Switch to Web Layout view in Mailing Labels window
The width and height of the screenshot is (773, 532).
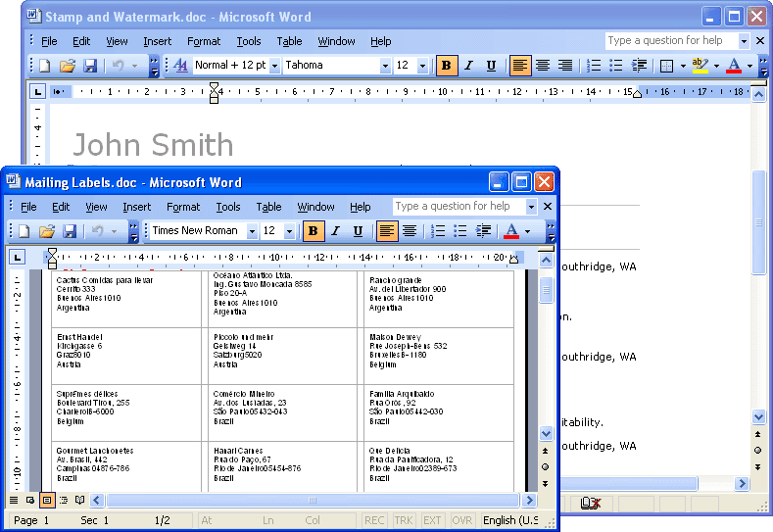pos(30,500)
